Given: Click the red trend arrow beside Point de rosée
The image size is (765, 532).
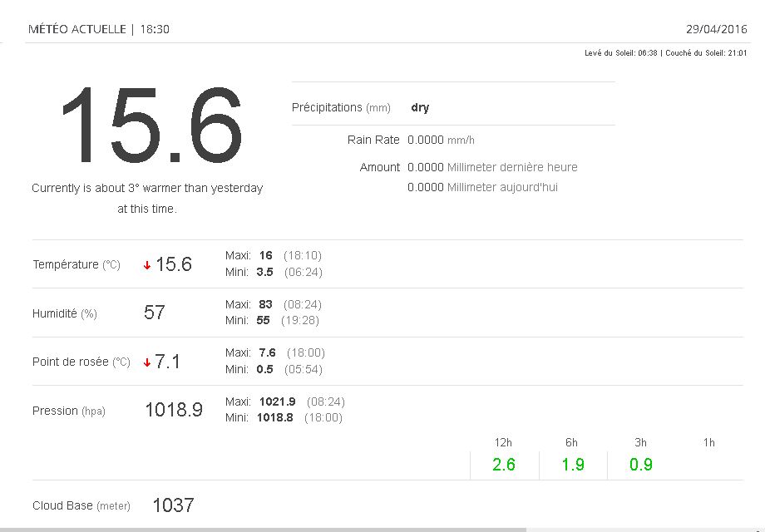Looking at the screenshot, I should pos(147,362).
